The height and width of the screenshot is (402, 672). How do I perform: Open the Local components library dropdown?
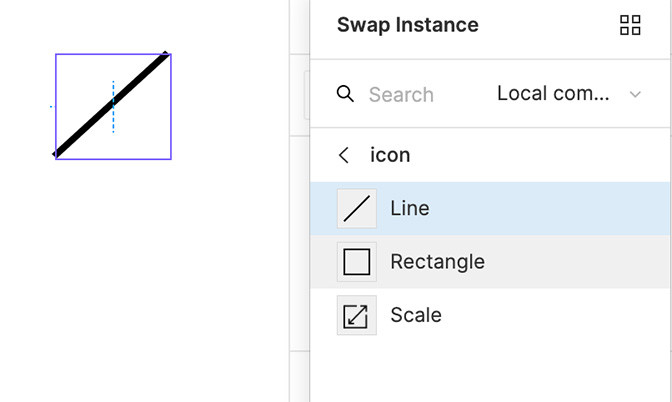click(553, 94)
